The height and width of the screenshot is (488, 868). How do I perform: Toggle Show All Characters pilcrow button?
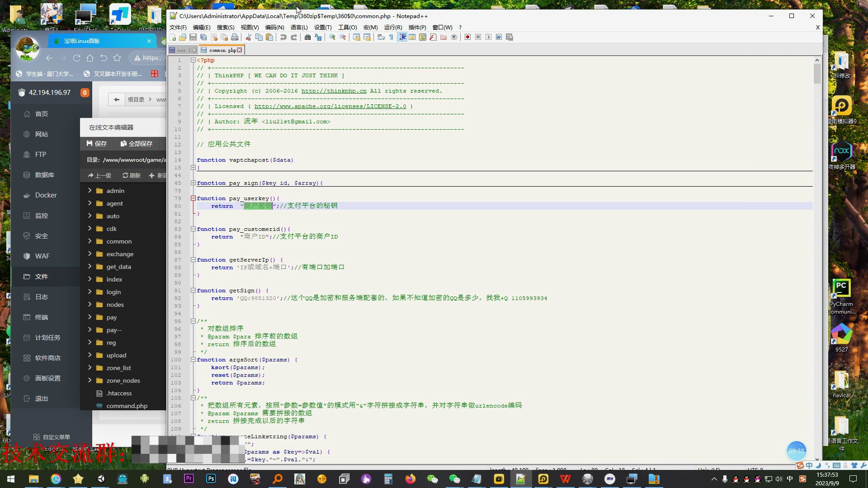click(x=391, y=37)
